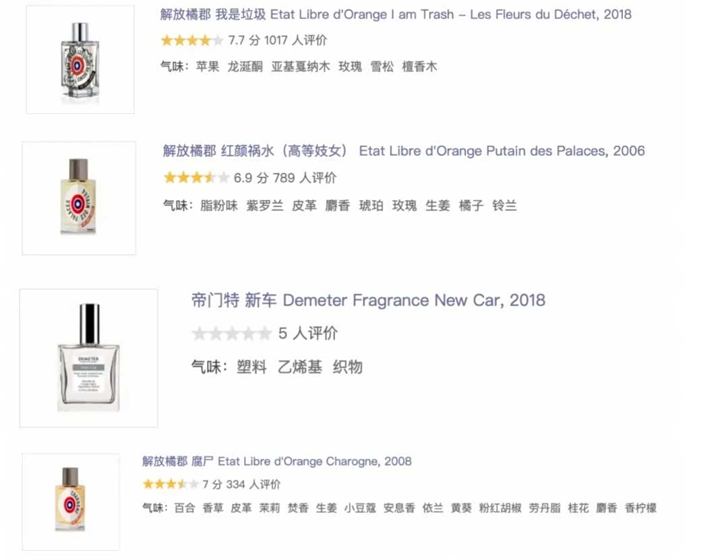The height and width of the screenshot is (560, 728).
Task: Open the Demeter New Car title link
Action: [x=368, y=301]
